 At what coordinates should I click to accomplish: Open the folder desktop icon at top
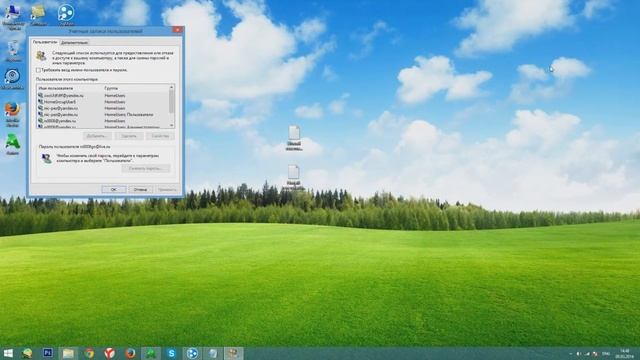click(x=38, y=15)
